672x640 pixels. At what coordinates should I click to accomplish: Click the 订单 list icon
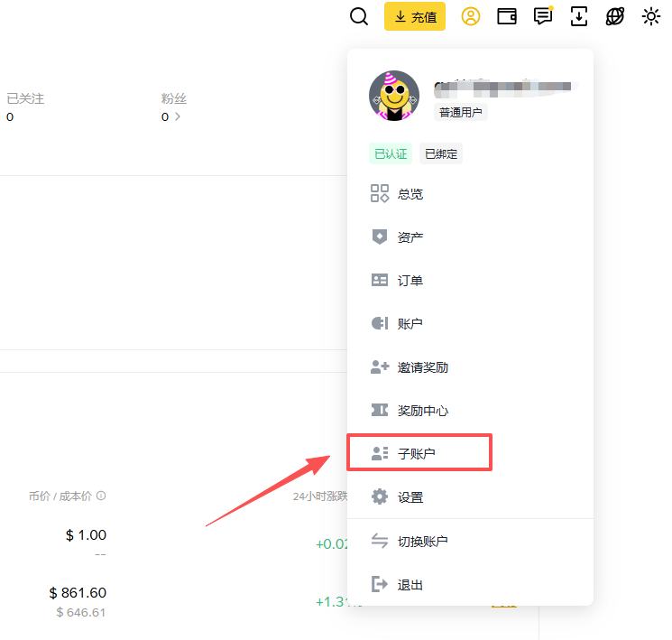(379, 280)
